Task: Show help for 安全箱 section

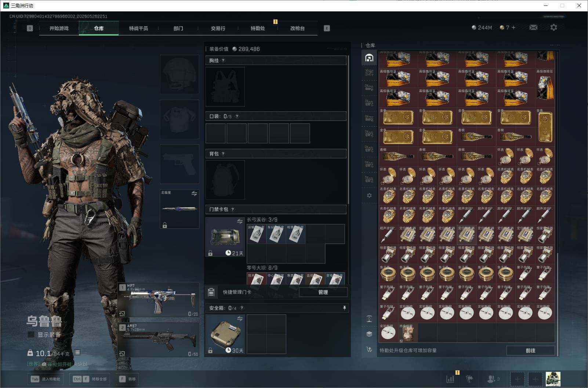Action: tap(242, 308)
